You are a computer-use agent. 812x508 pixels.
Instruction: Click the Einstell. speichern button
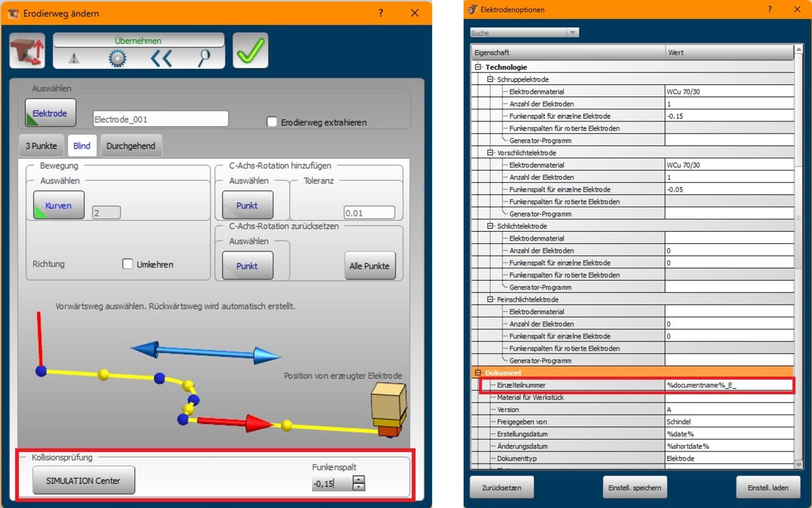(x=634, y=488)
